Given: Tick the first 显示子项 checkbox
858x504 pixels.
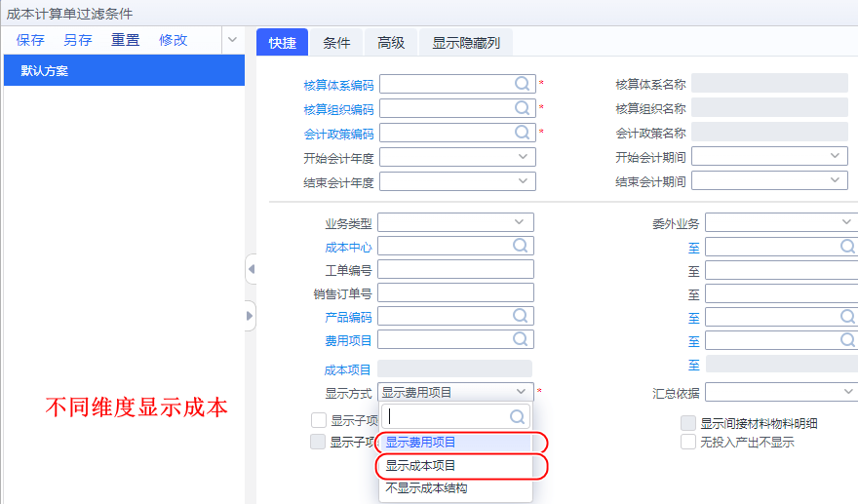Looking at the screenshot, I should [x=318, y=421].
